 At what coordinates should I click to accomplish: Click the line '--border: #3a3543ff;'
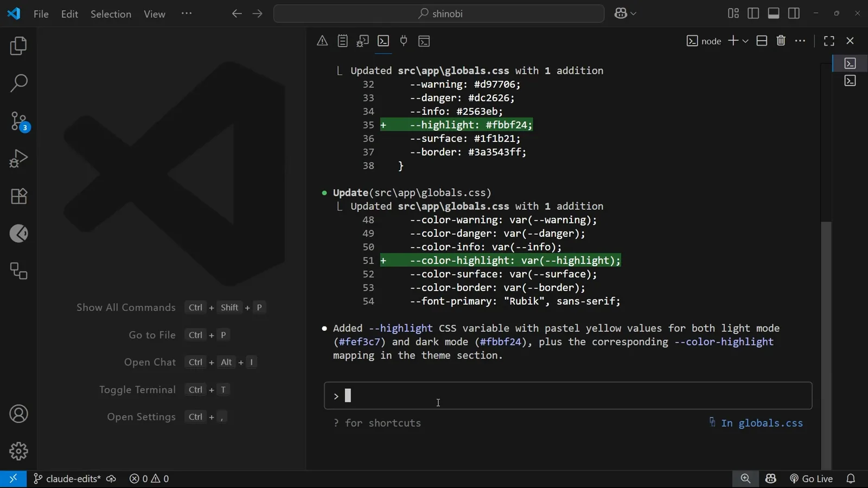468,152
